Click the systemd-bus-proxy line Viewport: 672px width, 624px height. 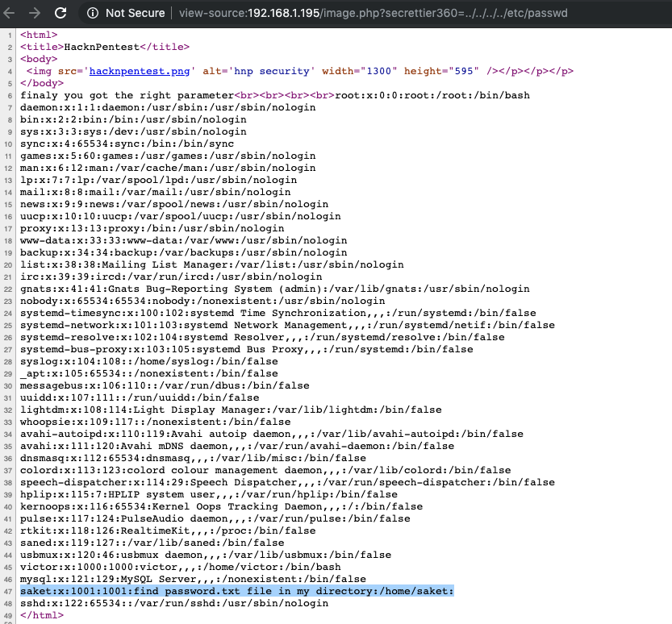[246, 349]
